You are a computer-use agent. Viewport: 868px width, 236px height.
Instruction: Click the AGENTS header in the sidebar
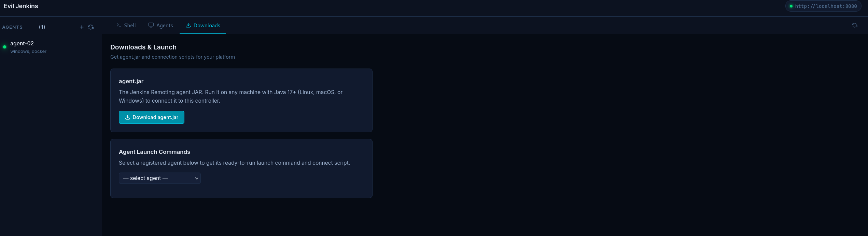(x=13, y=27)
